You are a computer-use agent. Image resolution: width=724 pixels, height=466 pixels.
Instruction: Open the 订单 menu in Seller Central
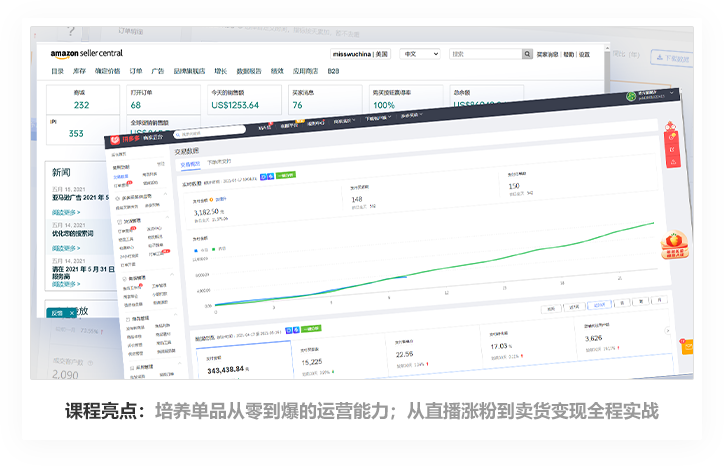pos(136,71)
